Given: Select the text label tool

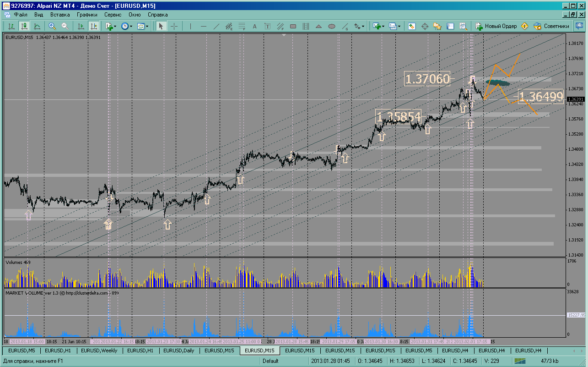Looking at the screenshot, I should [268, 26].
